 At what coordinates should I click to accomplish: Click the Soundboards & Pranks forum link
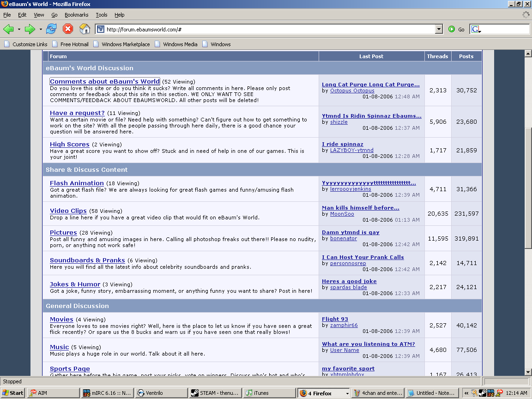(x=87, y=260)
